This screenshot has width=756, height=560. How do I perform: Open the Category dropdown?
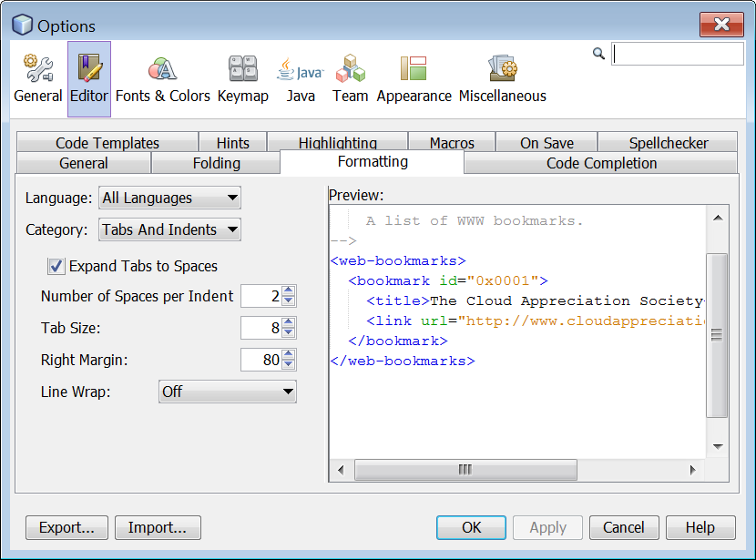169,229
